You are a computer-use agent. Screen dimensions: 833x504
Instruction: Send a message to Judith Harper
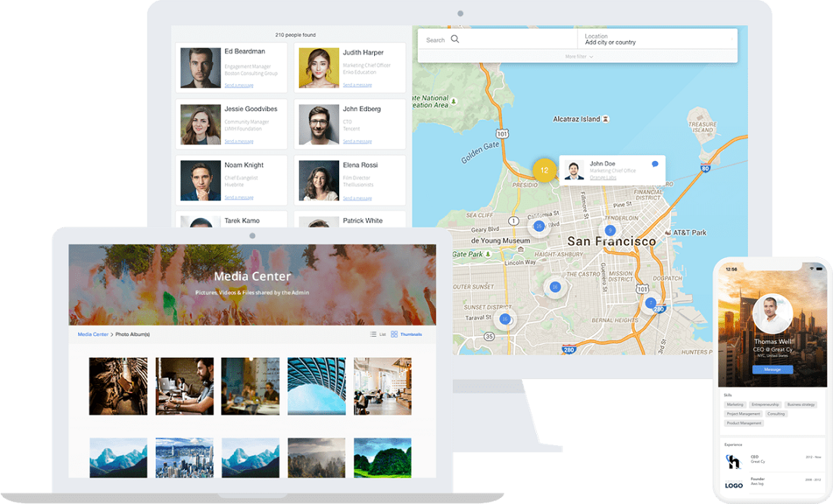pos(357,85)
